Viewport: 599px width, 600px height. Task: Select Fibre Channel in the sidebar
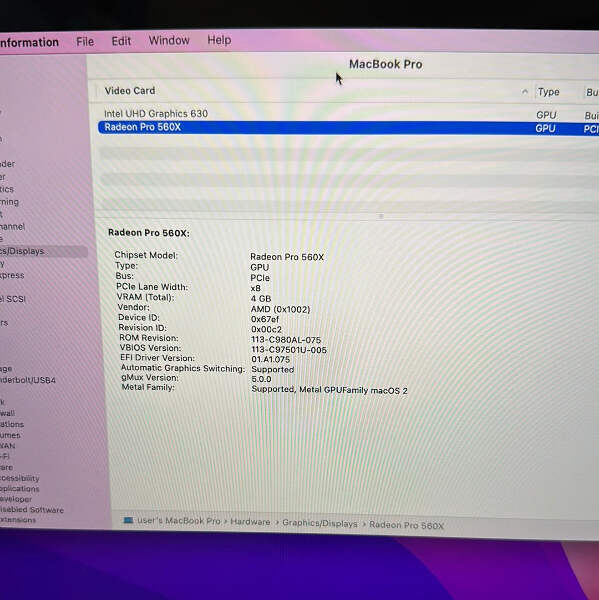coord(13,226)
